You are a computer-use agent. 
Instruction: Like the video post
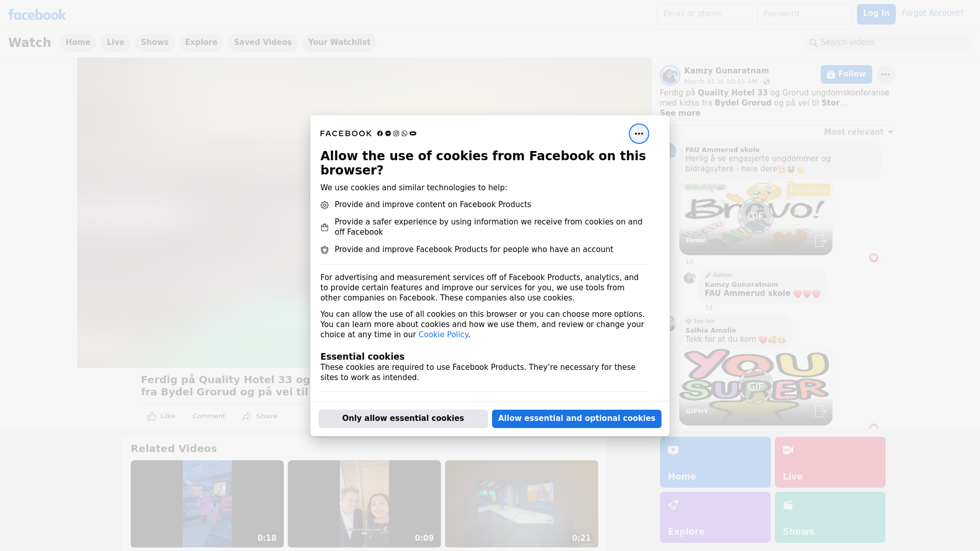coord(161,416)
